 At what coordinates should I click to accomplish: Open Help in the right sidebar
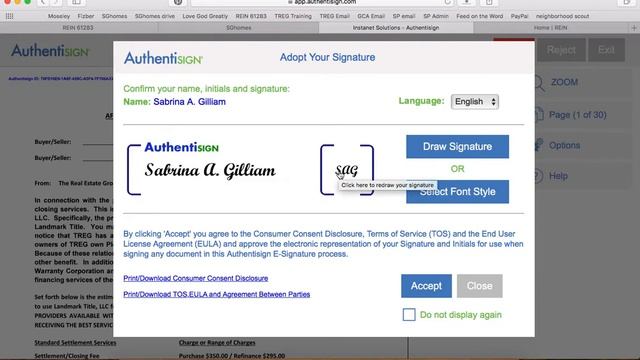(558, 176)
